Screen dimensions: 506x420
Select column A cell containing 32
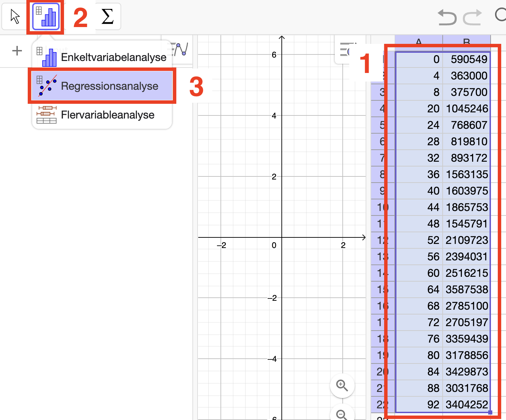click(419, 158)
